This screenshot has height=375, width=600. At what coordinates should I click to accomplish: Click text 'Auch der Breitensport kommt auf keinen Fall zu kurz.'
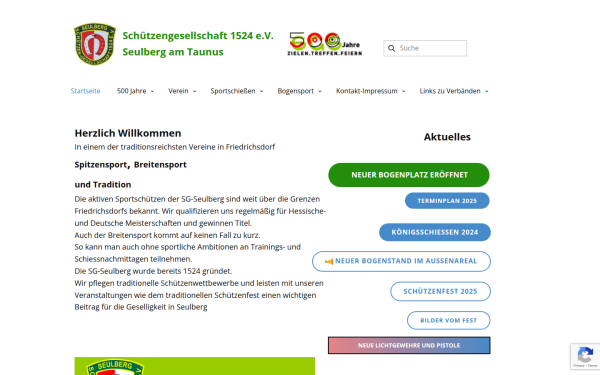coord(167,235)
